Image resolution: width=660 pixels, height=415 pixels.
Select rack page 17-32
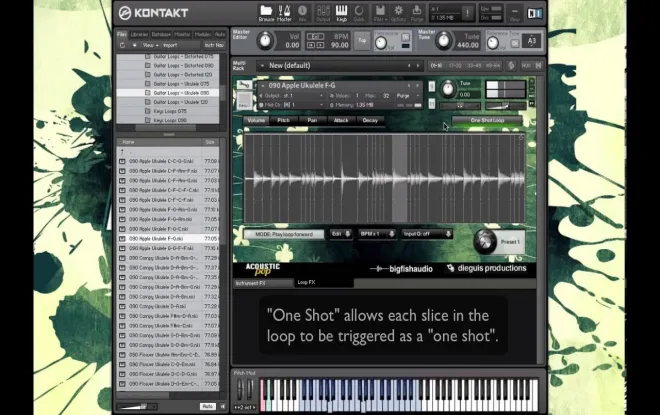455,66
